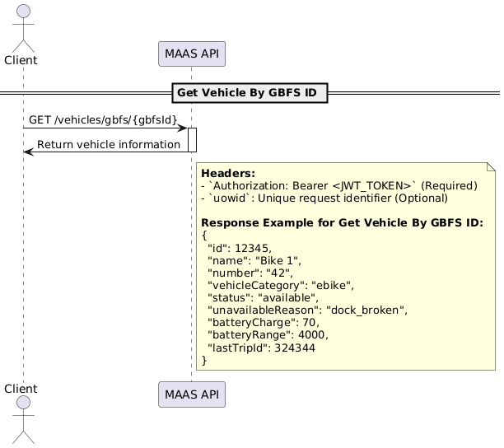Select the top MAAS API participant box
Viewport: 504px width, 448px height.
192,54
